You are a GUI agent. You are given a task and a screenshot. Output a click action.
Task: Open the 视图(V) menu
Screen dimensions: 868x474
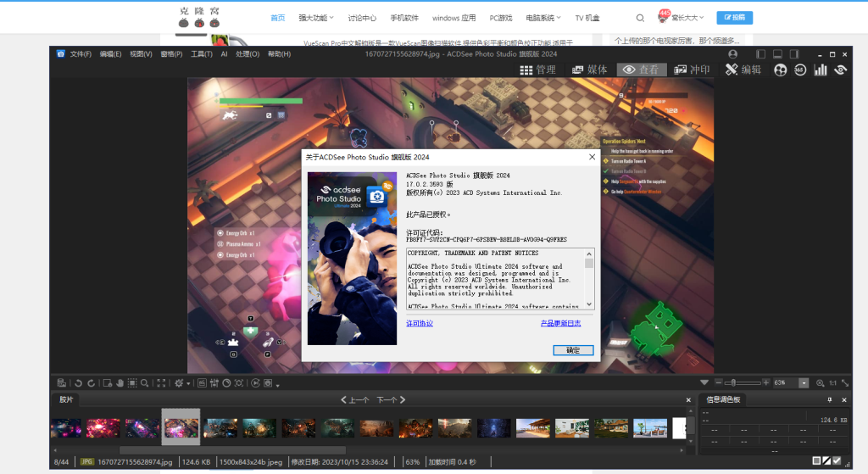141,54
